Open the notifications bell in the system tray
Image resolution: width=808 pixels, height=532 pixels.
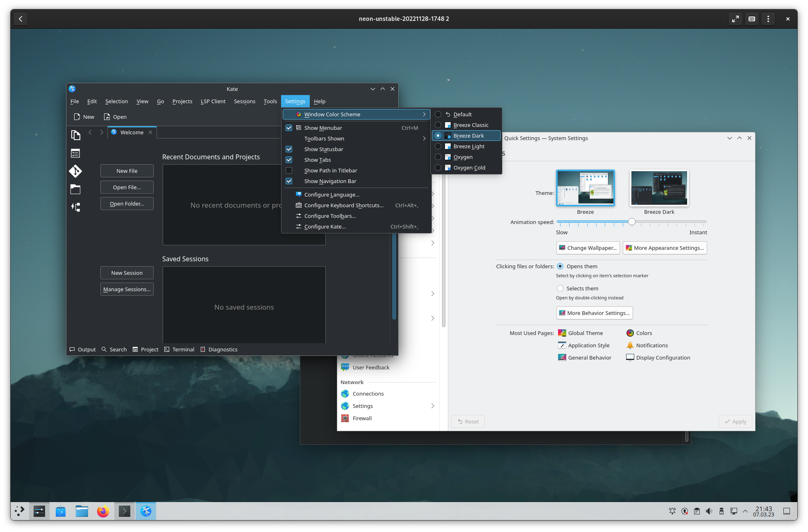coord(672,511)
